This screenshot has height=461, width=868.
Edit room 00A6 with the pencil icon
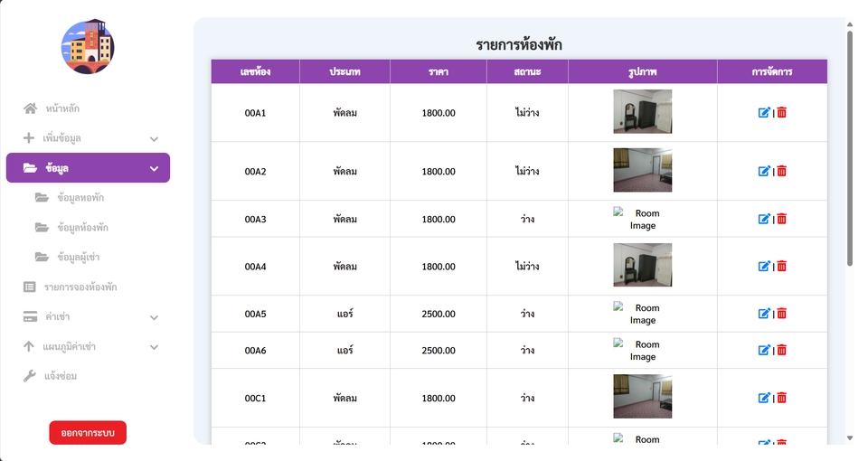coord(764,350)
